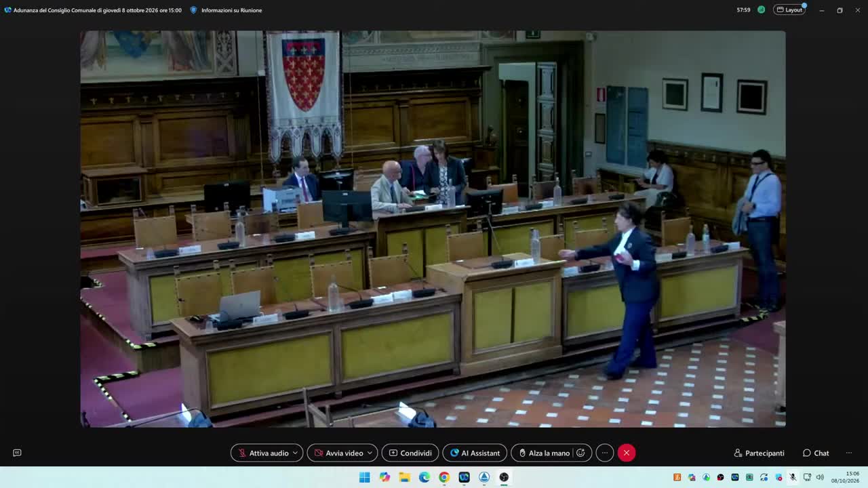Unmute with the Attiva audio button
868x488 pixels.
[263, 453]
